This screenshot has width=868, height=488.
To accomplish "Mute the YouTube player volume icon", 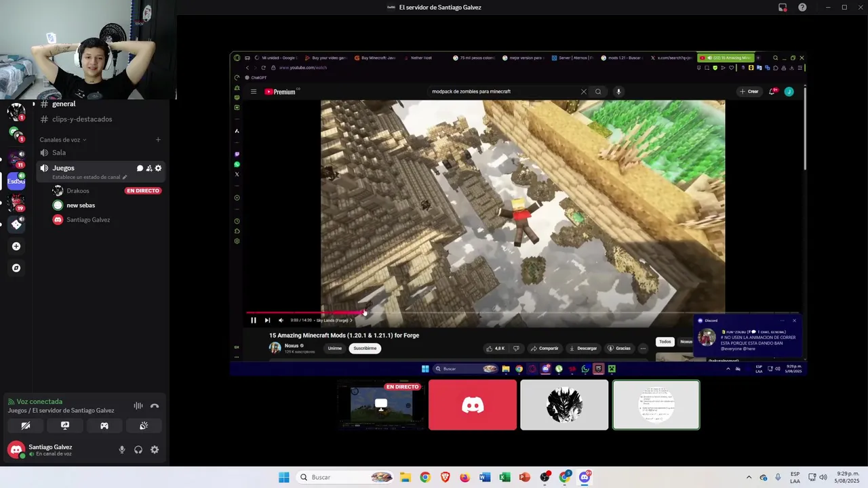I will coord(281,320).
